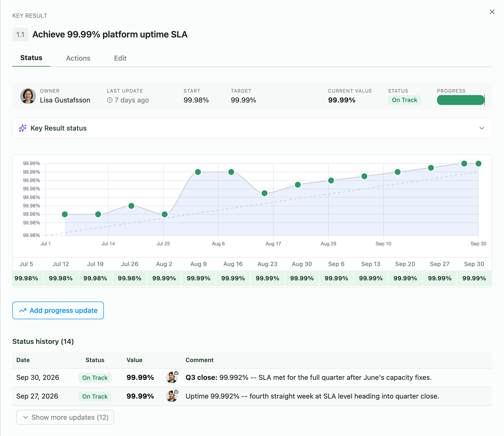Click the Q3 close comment text
This screenshot has height=436, width=504.
click(x=309, y=378)
